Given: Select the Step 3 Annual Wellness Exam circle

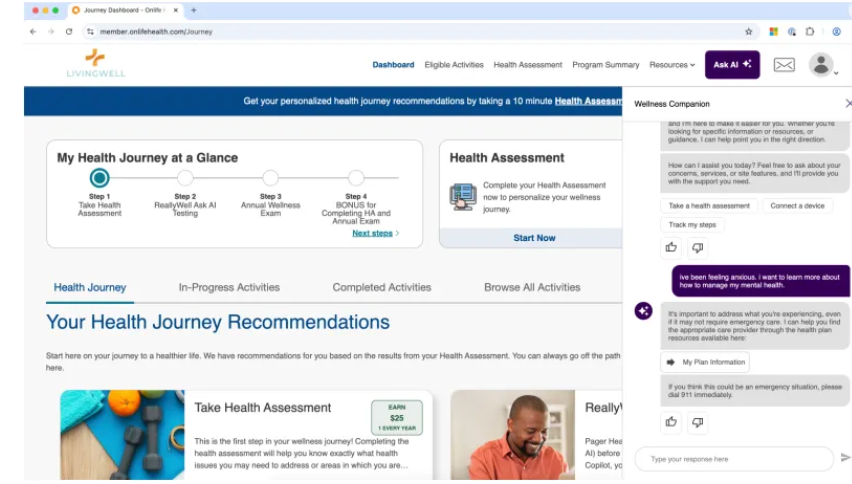Looking at the screenshot, I should coord(270,178).
